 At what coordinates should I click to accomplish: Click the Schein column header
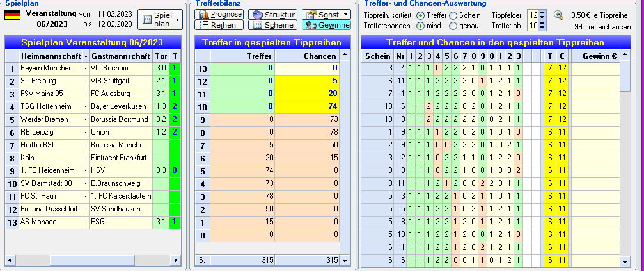point(377,56)
